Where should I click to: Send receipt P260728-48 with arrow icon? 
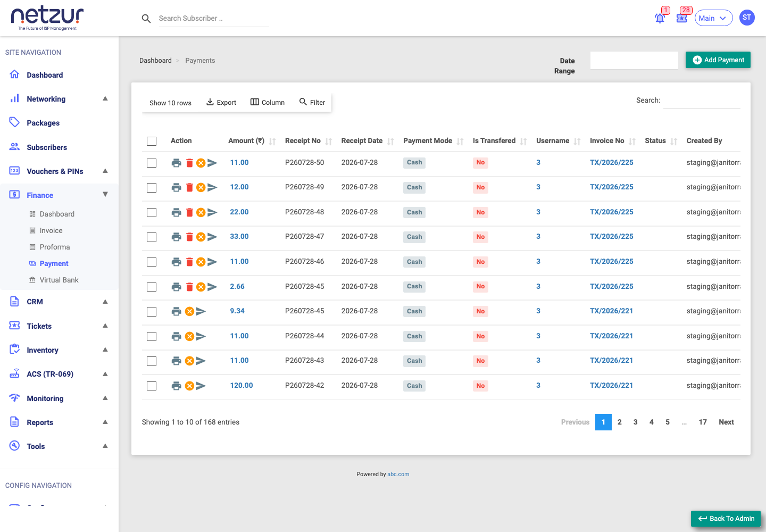pyautogui.click(x=212, y=212)
